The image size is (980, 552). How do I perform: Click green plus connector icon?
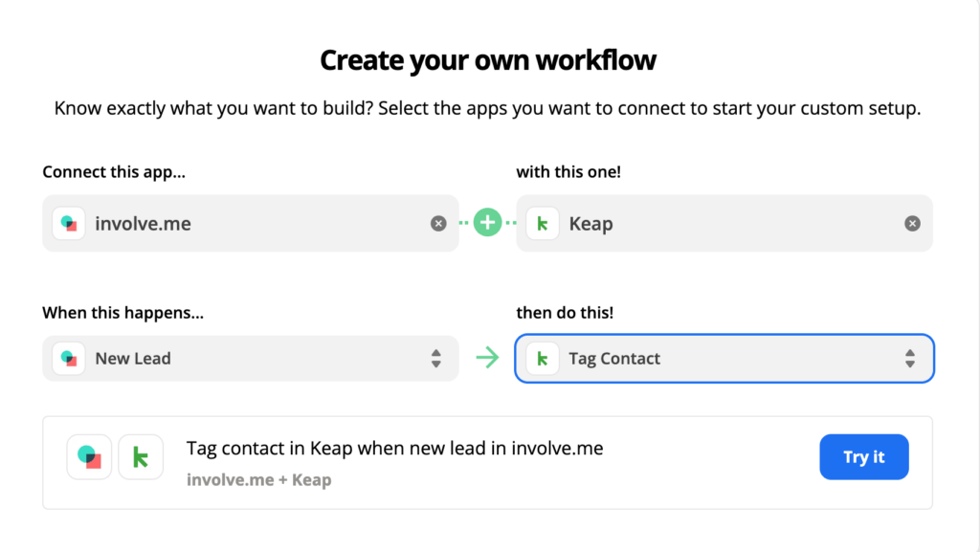click(x=487, y=222)
